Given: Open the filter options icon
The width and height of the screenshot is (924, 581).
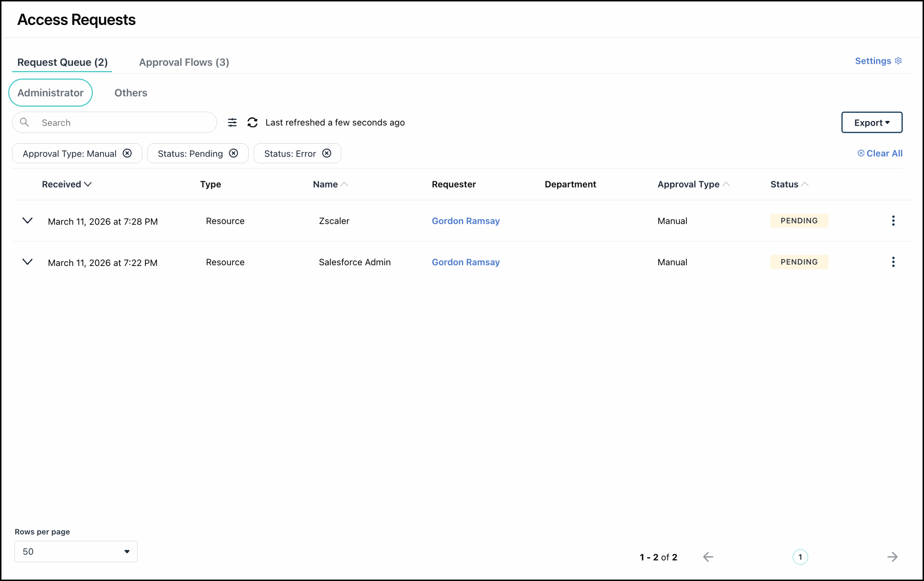Looking at the screenshot, I should [232, 122].
